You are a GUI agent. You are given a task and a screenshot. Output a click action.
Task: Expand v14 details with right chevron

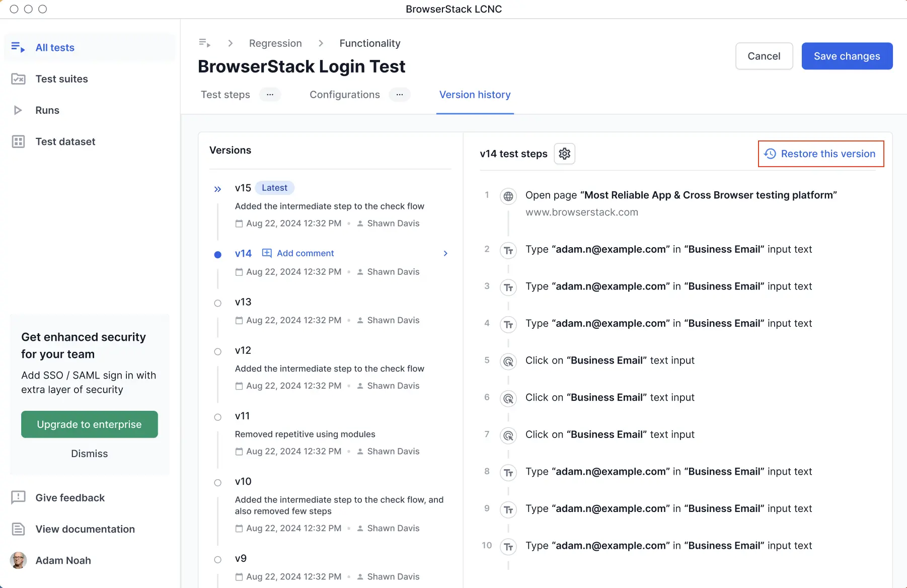(x=445, y=253)
